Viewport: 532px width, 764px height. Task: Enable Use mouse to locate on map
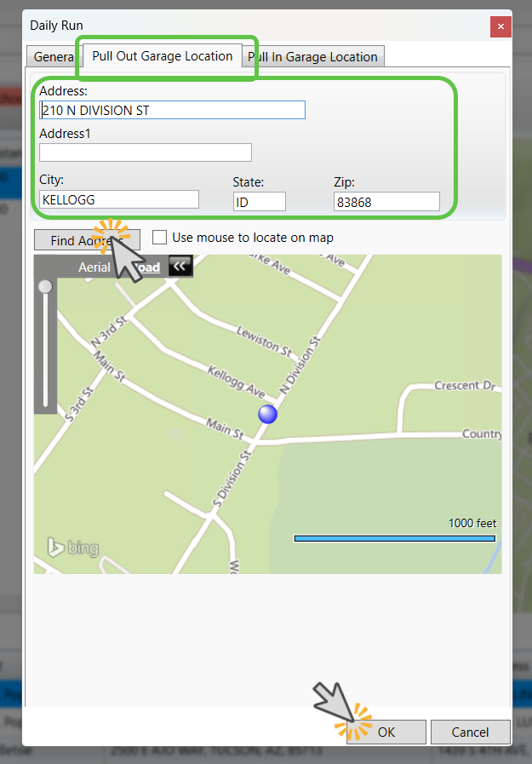(x=159, y=238)
